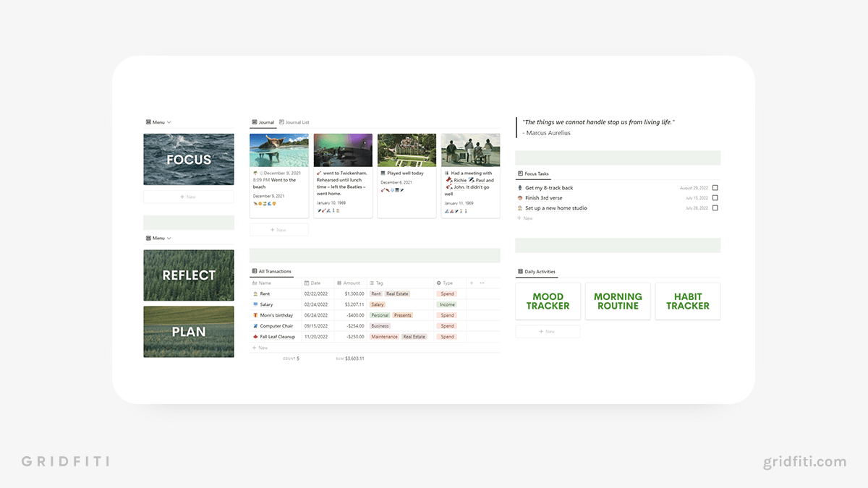Click the $1,300.00 amount cell
868x488 pixels.
click(x=351, y=294)
